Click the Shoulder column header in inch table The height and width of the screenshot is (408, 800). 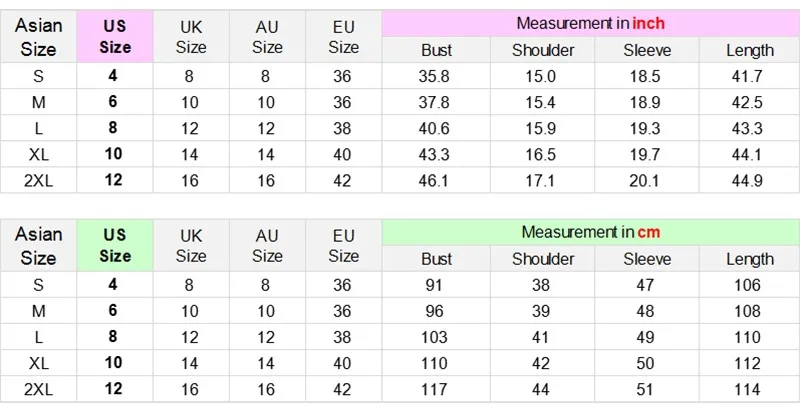pos(543,50)
